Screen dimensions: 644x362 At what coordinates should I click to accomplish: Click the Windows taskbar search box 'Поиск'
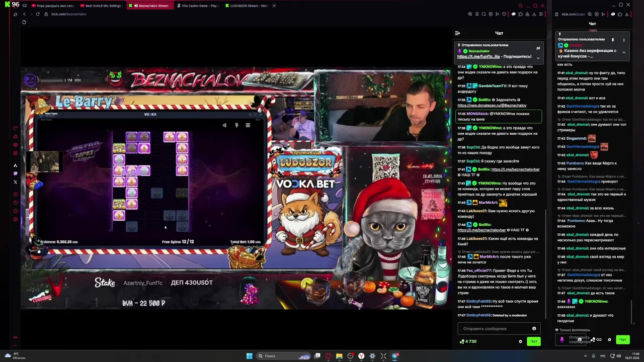[x=284, y=356]
